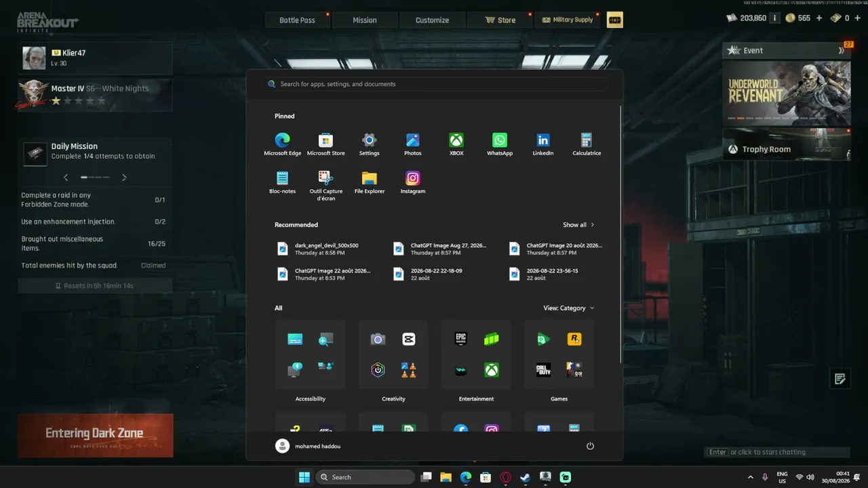
Task: Go to next Daily Mission page arrow
Action: pos(124,178)
